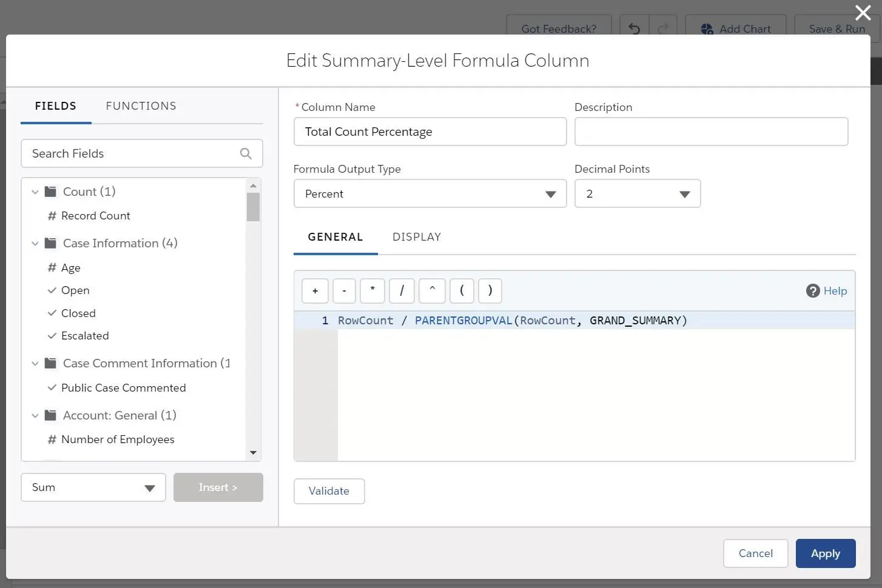Click the hash icon beside Age

pyautogui.click(x=52, y=267)
